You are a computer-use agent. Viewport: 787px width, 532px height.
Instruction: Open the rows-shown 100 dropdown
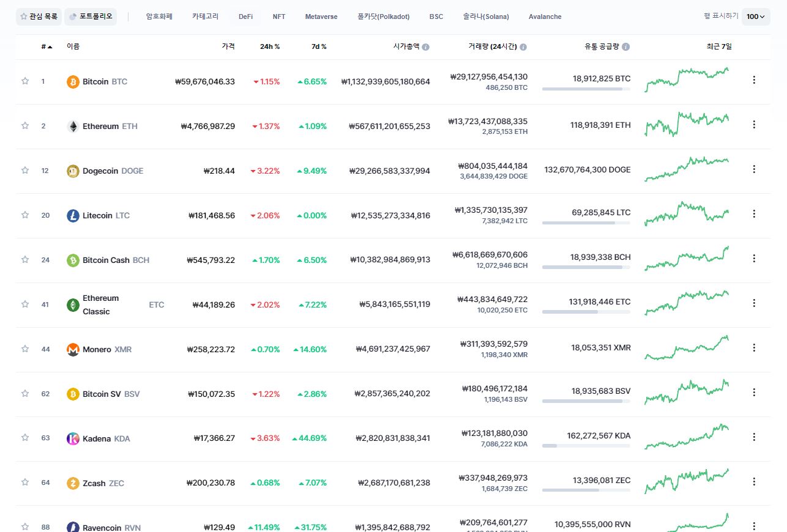click(x=756, y=17)
